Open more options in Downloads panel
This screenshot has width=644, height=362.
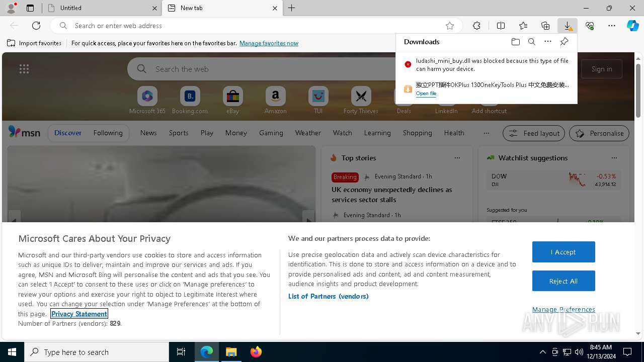548,42
